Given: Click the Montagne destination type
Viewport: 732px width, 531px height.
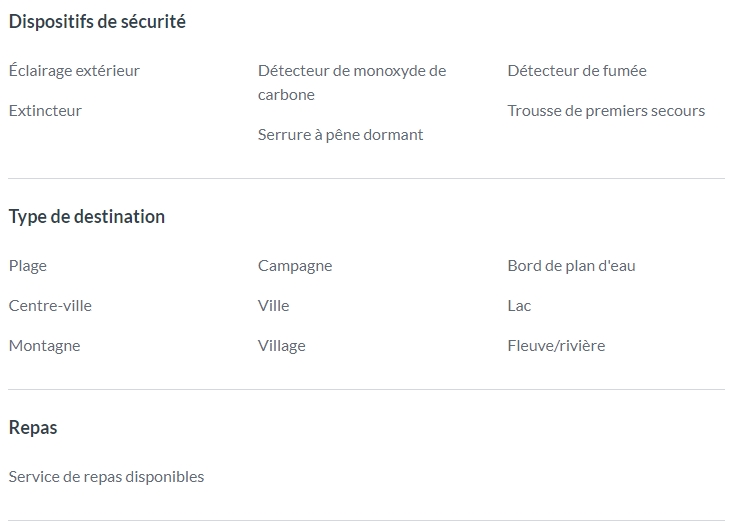Looking at the screenshot, I should pos(45,346).
